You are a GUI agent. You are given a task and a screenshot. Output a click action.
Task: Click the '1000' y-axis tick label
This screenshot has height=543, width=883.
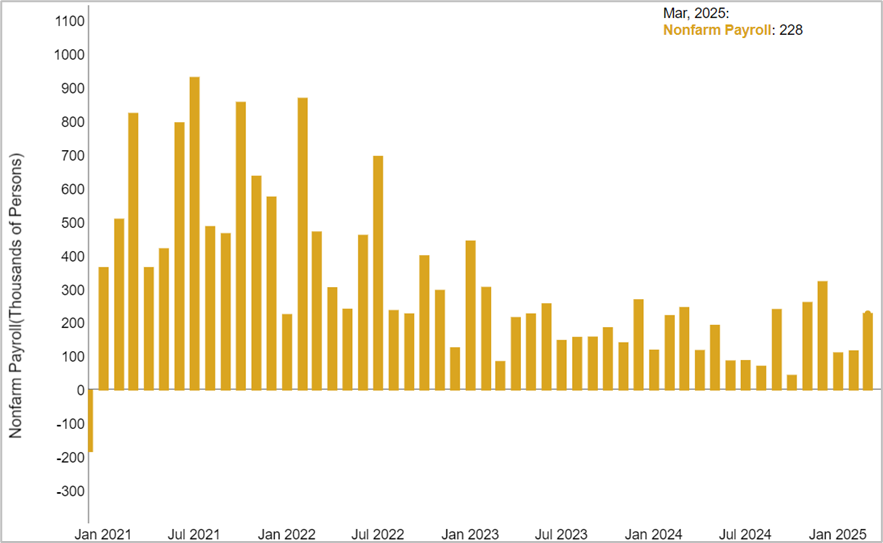tap(69, 55)
